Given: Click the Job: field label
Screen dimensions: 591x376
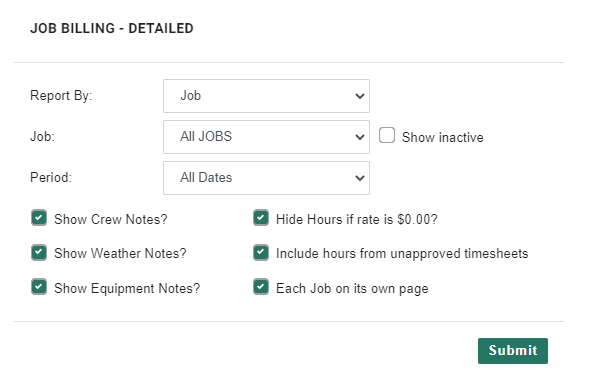Looking at the screenshot, I should coord(42,136).
